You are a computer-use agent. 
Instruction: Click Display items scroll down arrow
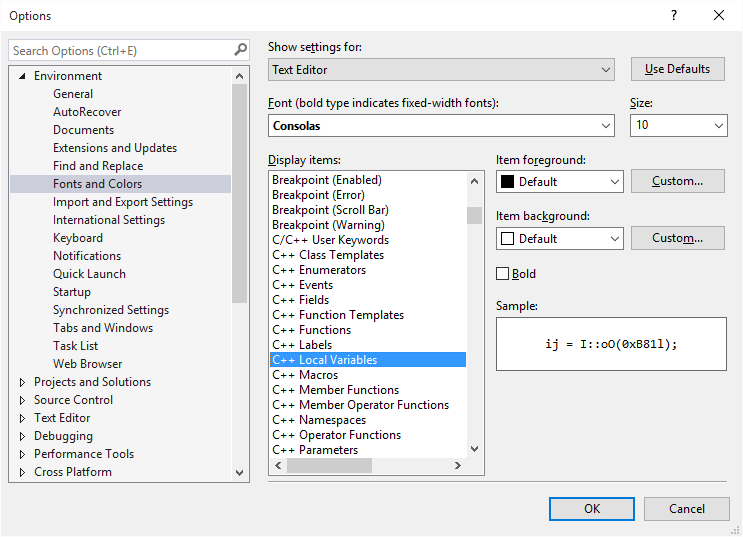(x=474, y=449)
